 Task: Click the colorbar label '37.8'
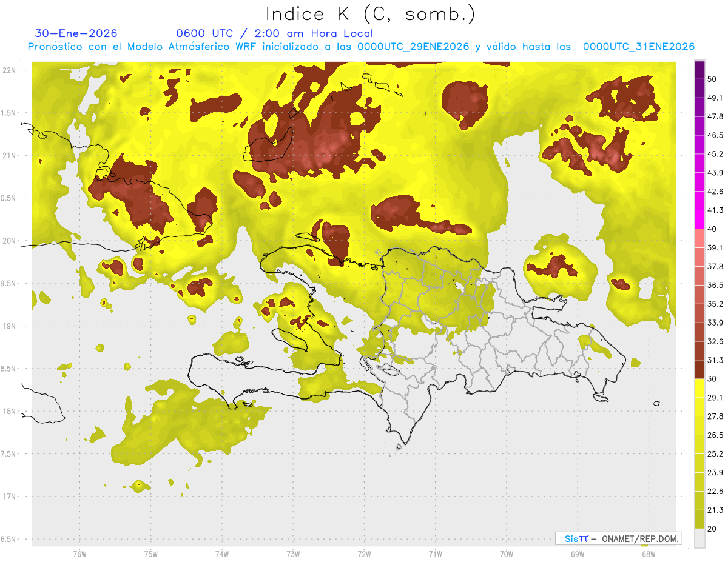click(x=715, y=266)
